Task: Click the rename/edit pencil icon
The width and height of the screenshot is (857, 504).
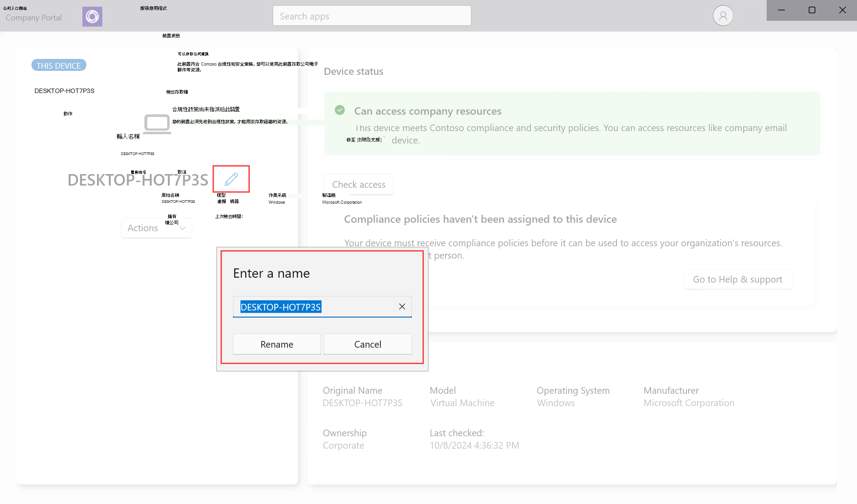Action: 231,179
